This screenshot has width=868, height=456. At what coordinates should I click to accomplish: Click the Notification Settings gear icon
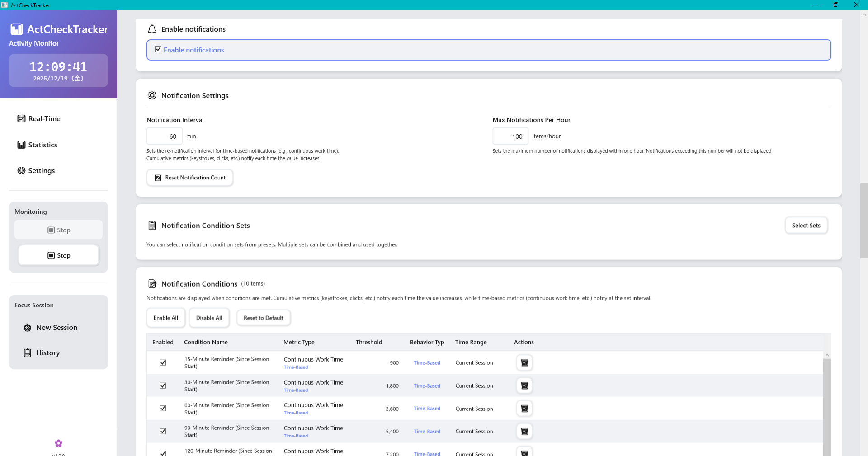(x=152, y=95)
